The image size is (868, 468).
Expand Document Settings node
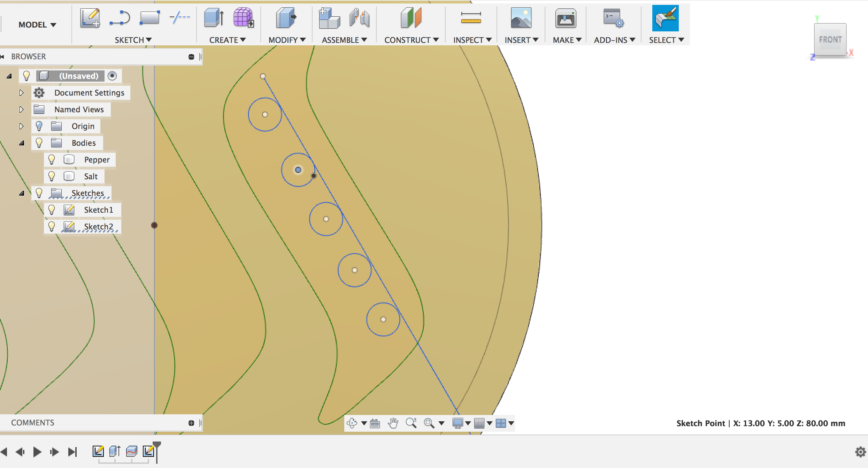[21, 93]
